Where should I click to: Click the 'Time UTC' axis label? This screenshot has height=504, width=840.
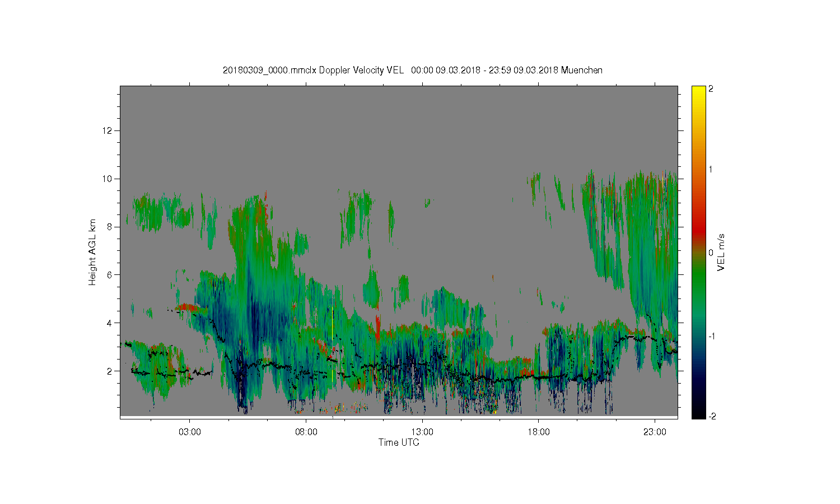[399, 442]
